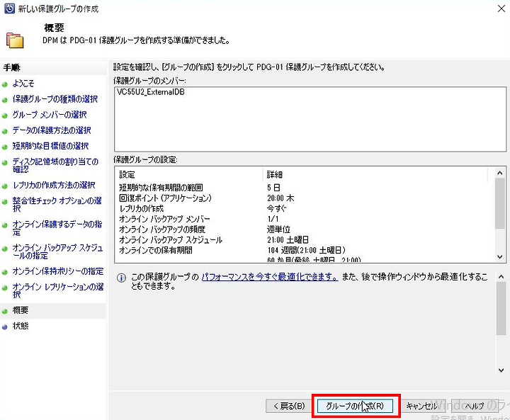510x420 pixels.
Task: Click 104 週間(21:00 土曜日) value
Action: (306, 250)
